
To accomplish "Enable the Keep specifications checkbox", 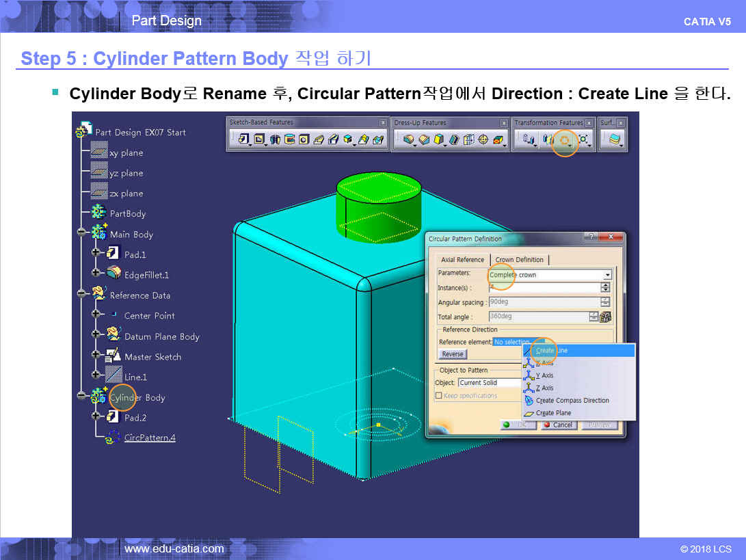I will (x=438, y=396).
